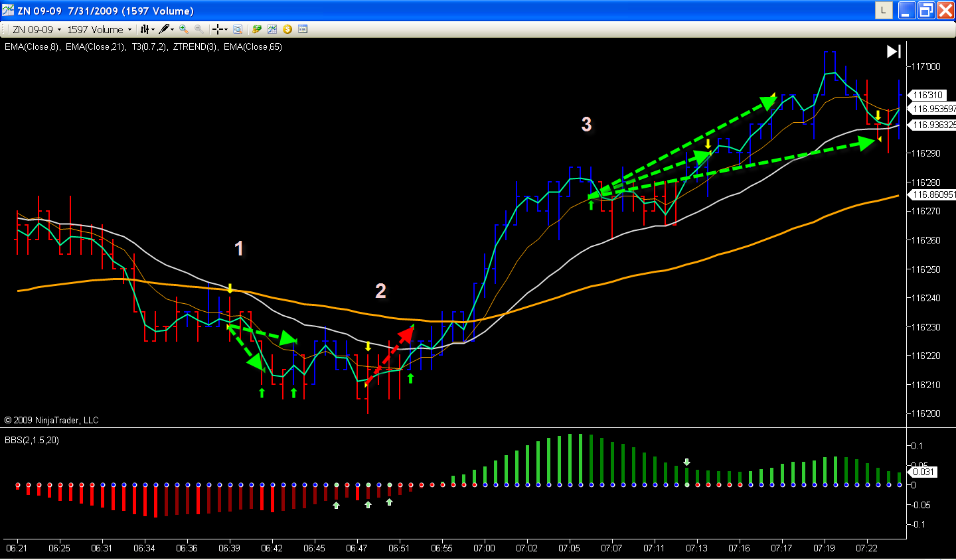Click the 116'250 price axis label
956x560 pixels.
pyautogui.click(x=926, y=269)
